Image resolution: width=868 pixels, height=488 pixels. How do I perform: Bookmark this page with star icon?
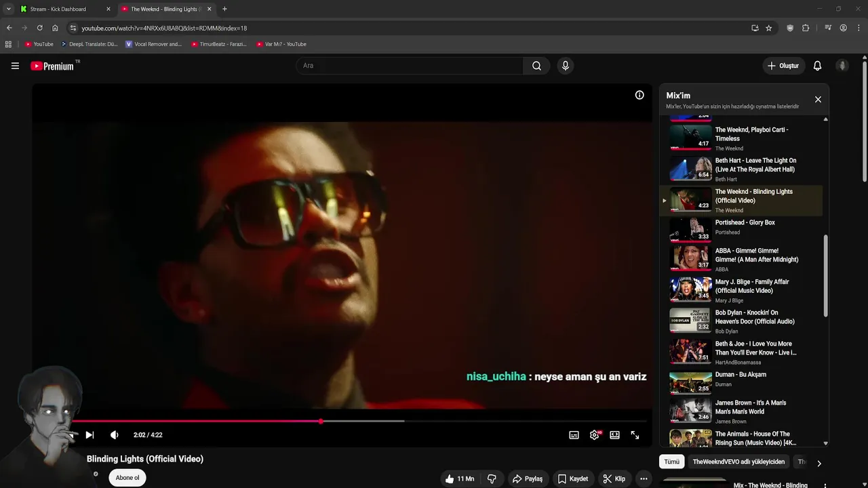768,28
